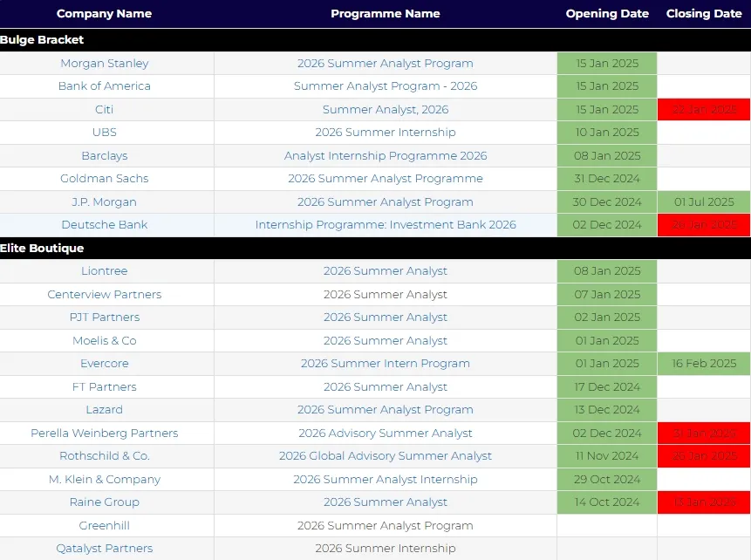The height and width of the screenshot is (560, 751).
Task: Click the 'Opening Date' column header
Action: click(x=607, y=13)
